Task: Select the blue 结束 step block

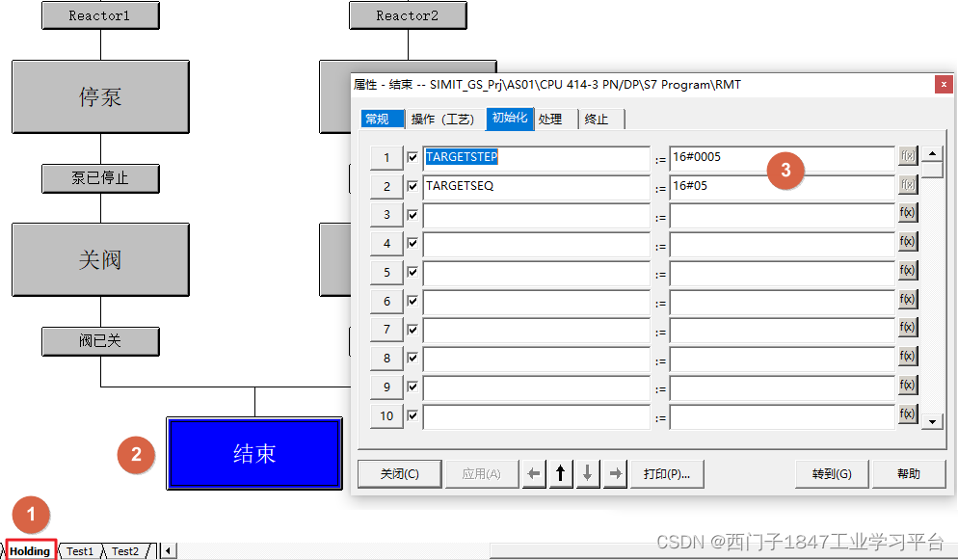Action: 253,453
